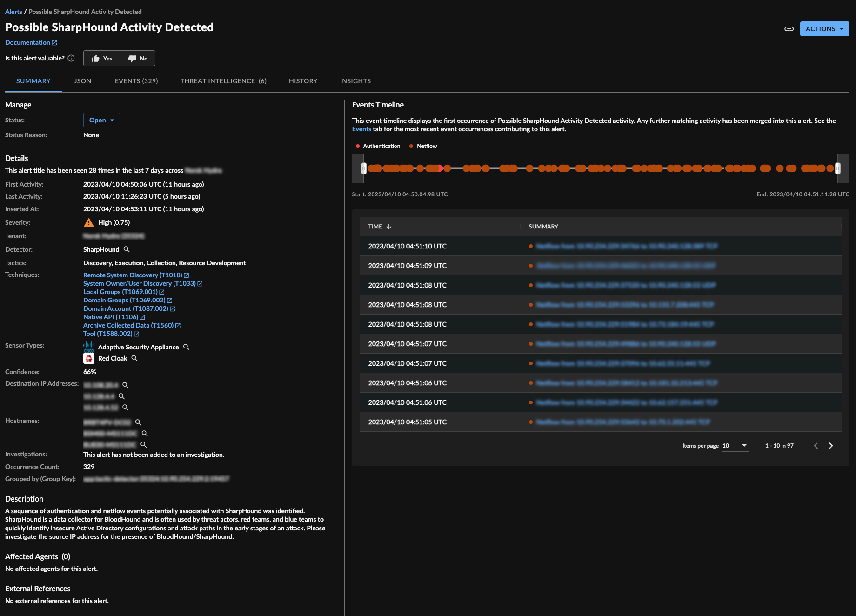Open Tool (T1588.002) external-link icon
The height and width of the screenshot is (616, 856).
137,334
